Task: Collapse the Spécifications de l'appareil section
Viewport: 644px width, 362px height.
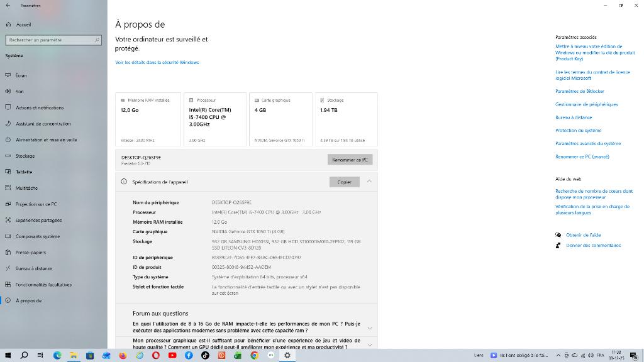Action: coord(368,182)
